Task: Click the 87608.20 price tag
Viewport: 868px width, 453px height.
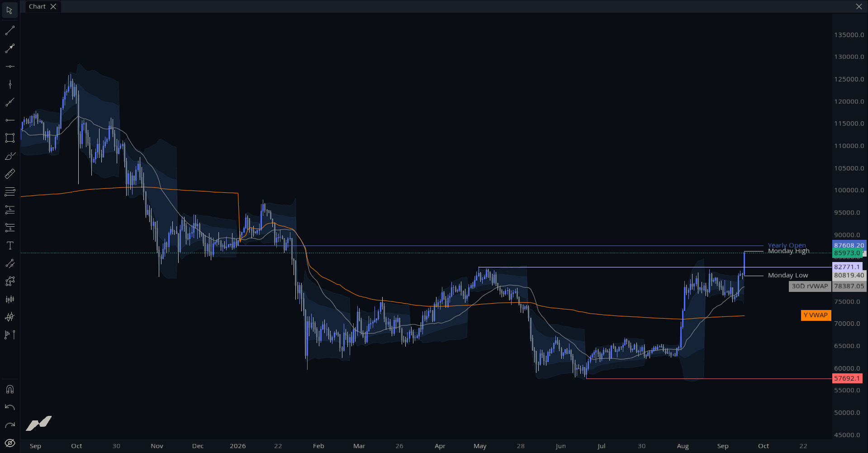Action: coord(849,245)
